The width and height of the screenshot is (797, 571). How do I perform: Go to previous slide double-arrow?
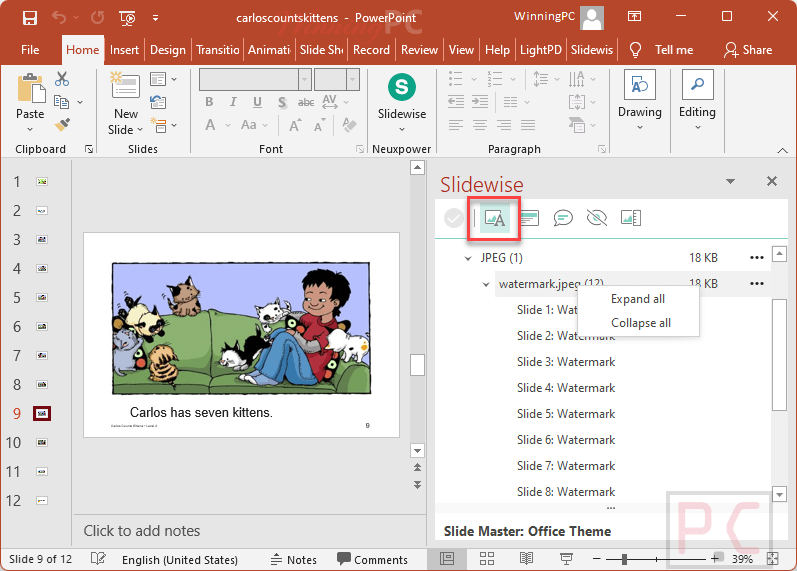(x=417, y=467)
